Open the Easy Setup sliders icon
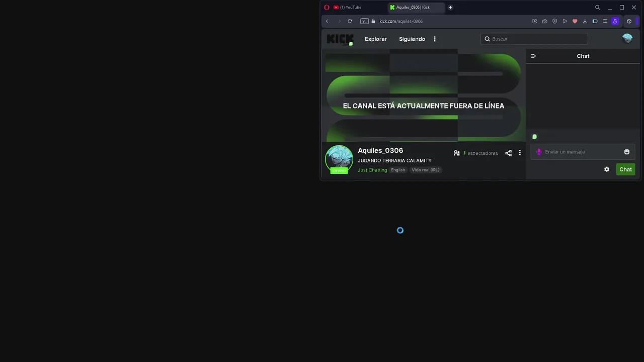644x362 pixels. (605, 21)
